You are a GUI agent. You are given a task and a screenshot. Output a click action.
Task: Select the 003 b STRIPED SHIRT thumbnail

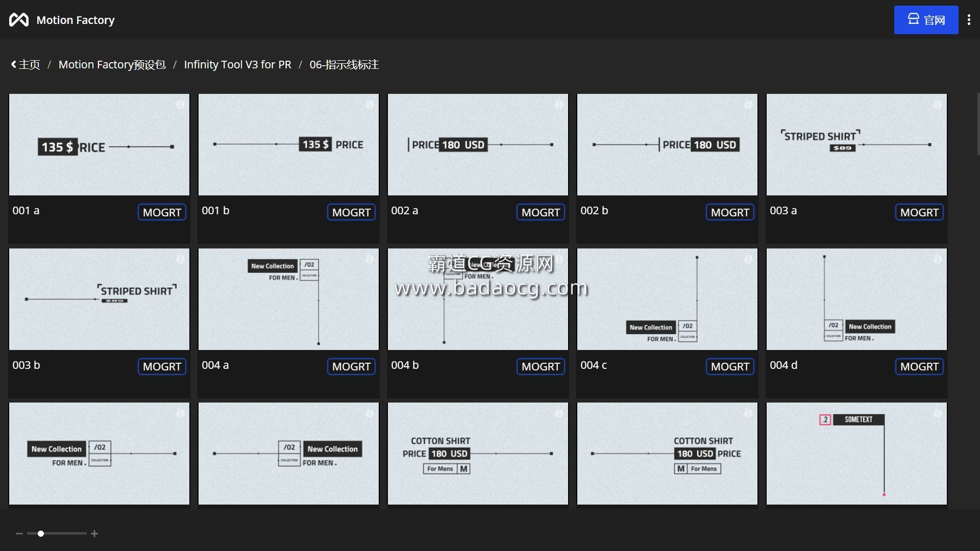click(99, 299)
